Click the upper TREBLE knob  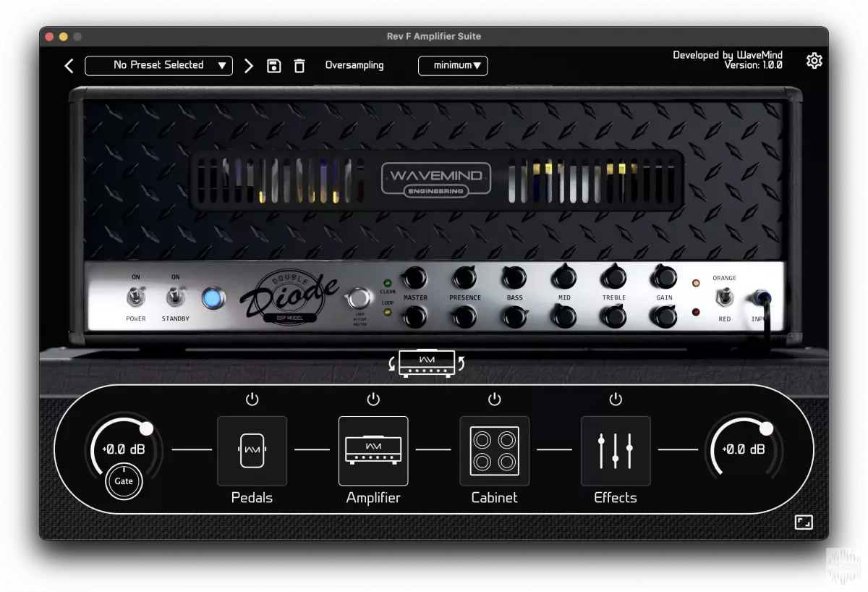(614, 277)
